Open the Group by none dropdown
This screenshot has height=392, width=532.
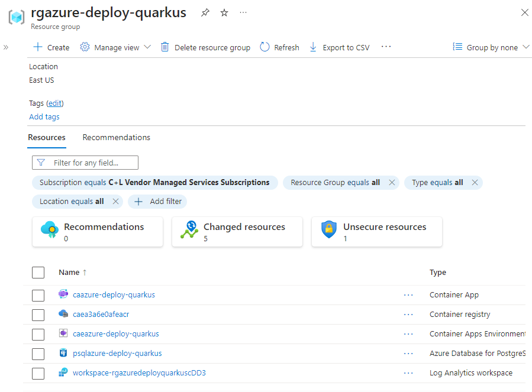coord(491,47)
